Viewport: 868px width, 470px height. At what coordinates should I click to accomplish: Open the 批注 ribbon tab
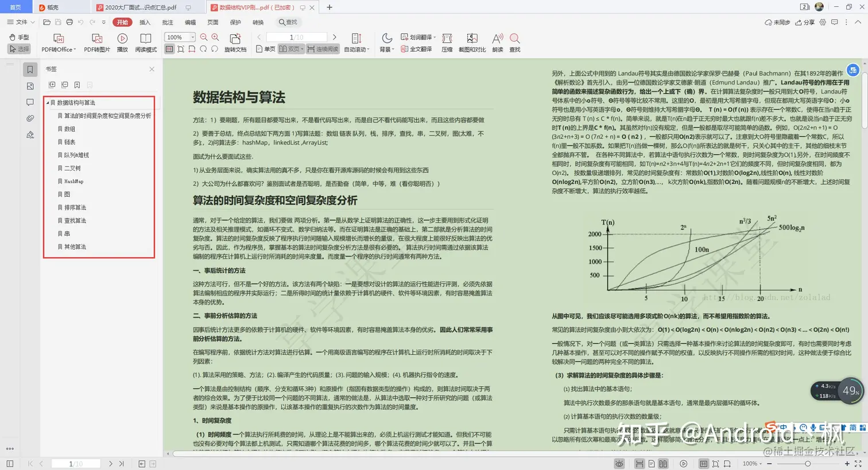(x=168, y=22)
